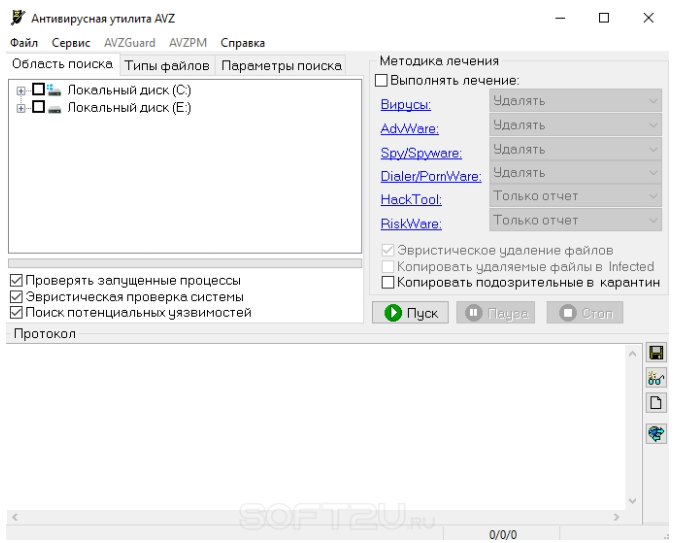The height and width of the screenshot is (543, 674).
Task: Tick the Локальный диск (E:) checkbox
Action: (x=38, y=107)
